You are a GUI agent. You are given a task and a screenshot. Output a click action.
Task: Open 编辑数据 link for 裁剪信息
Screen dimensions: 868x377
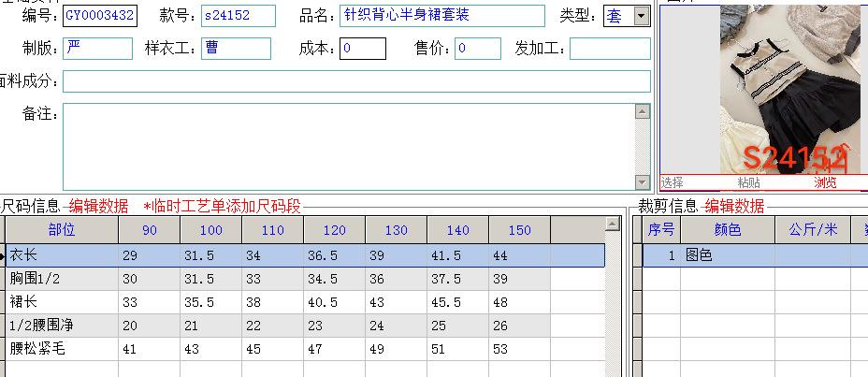tap(734, 206)
